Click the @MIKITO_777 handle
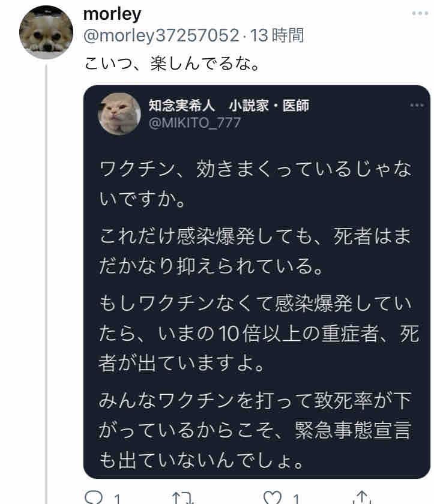 click(195, 123)
